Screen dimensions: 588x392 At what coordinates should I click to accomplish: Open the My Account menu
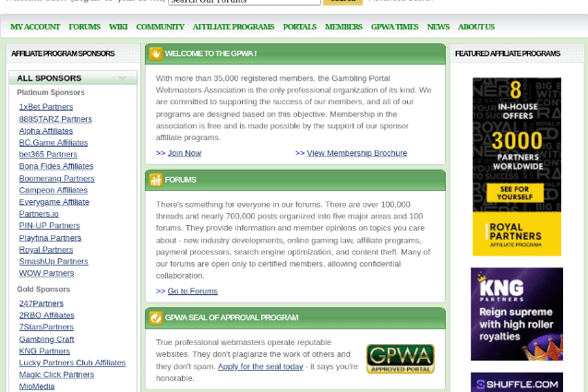(35, 27)
